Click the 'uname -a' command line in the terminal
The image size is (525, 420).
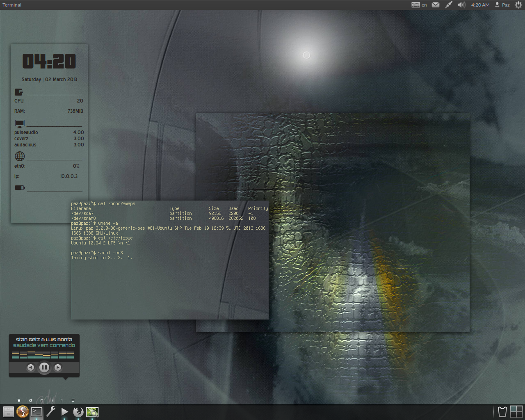click(x=94, y=223)
